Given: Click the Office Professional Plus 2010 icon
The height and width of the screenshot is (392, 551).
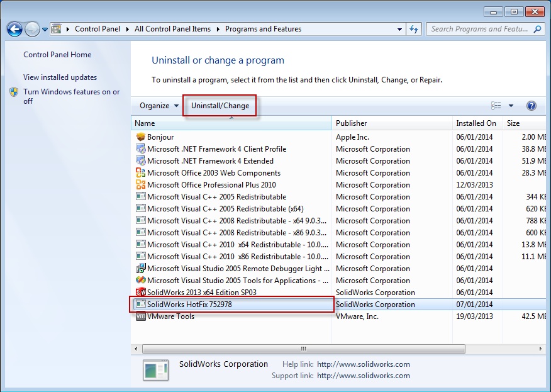Looking at the screenshot, I should coord(140,184).
